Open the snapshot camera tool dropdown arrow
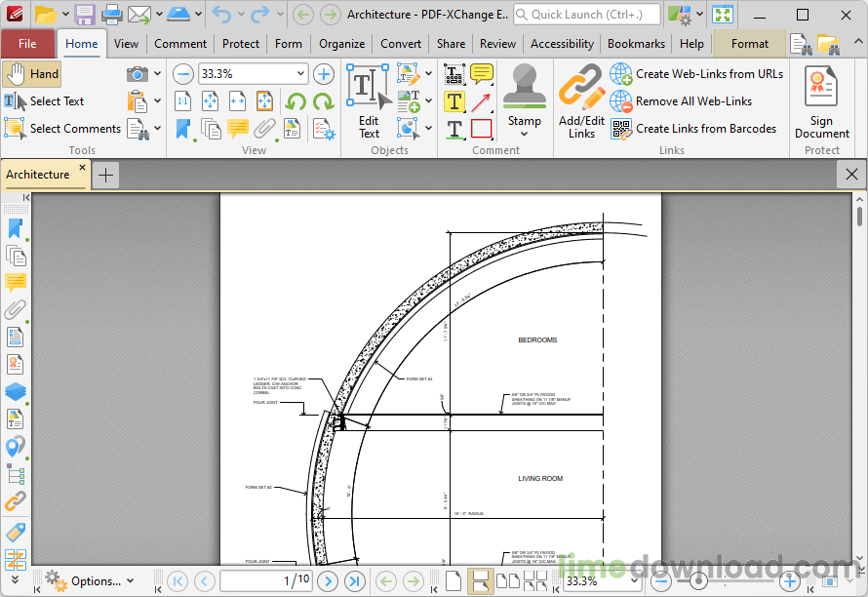Image resolution: width=868 pixels, height=597 pixels. click(x=157, y=72)
